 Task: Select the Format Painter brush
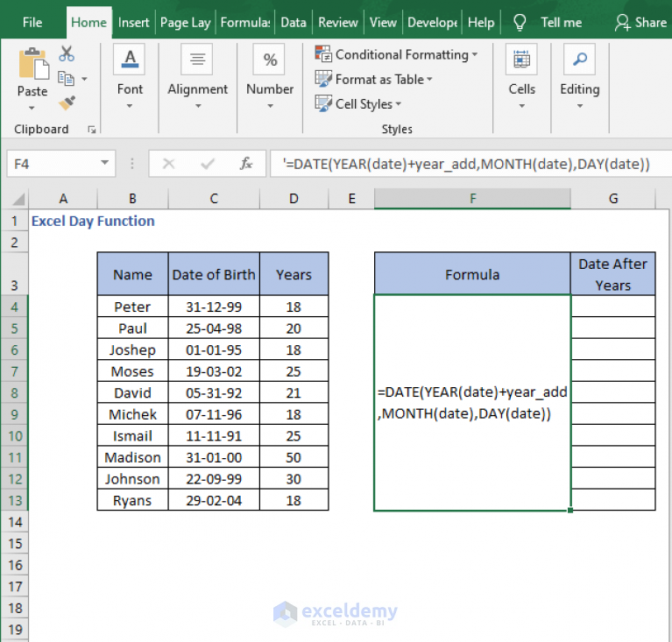coord(67,102)
